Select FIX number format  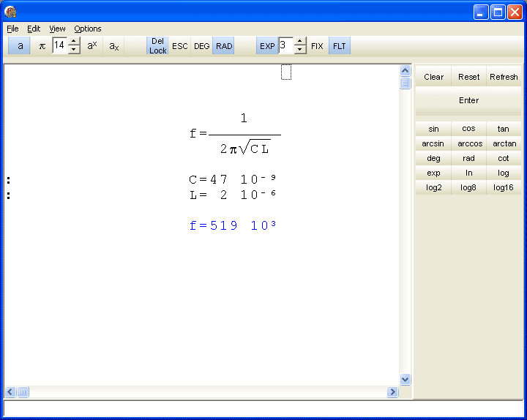pos(317,45)
